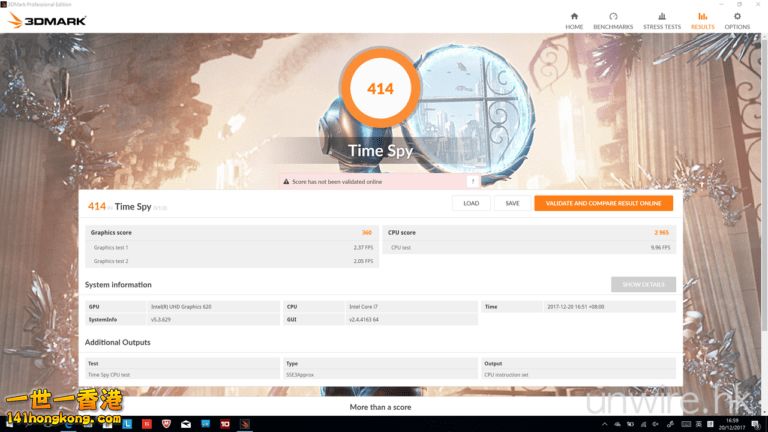This screenshot has height=432, width=768.
Task: Click 'Score has not been validated online' message
Action: 337,182
